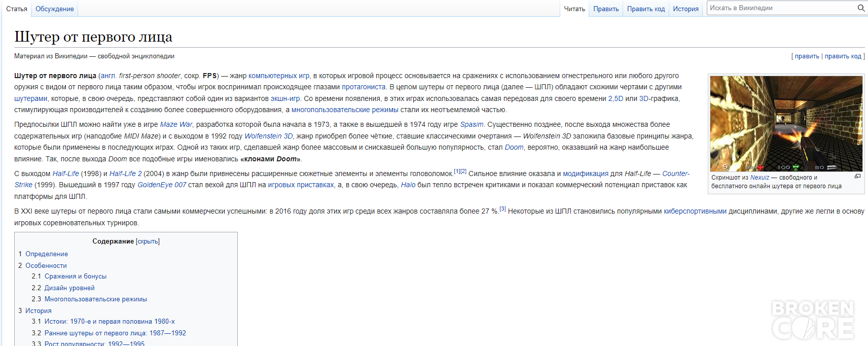Jump to footnote [3] reference
This screenshot has width=868, height=346.
click(502, 209)
